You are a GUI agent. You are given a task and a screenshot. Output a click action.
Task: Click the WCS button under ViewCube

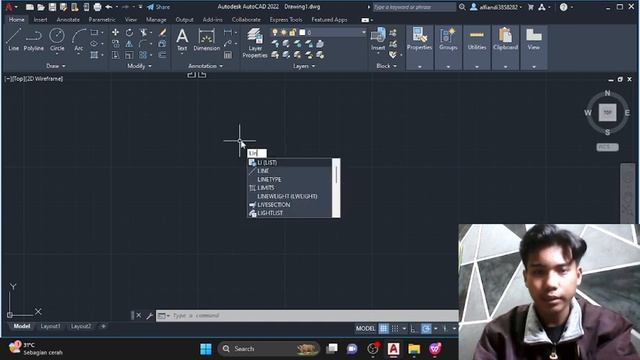tap(607, 147)
